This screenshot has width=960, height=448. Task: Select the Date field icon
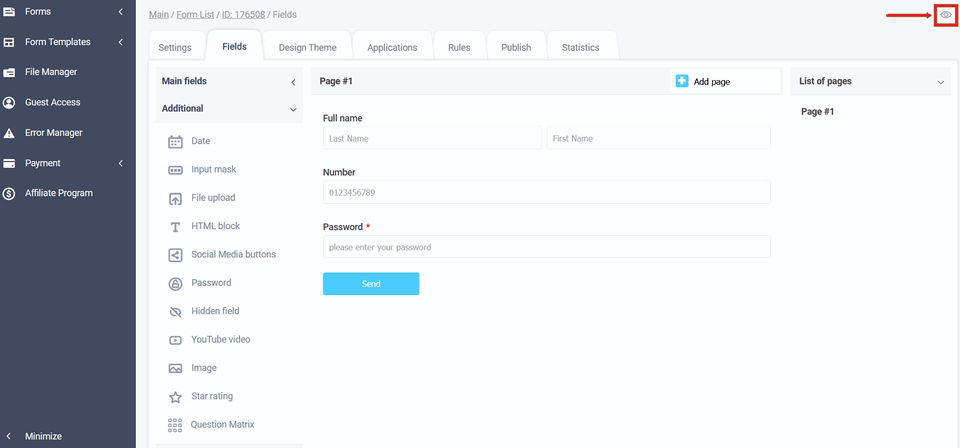point(176,142)
